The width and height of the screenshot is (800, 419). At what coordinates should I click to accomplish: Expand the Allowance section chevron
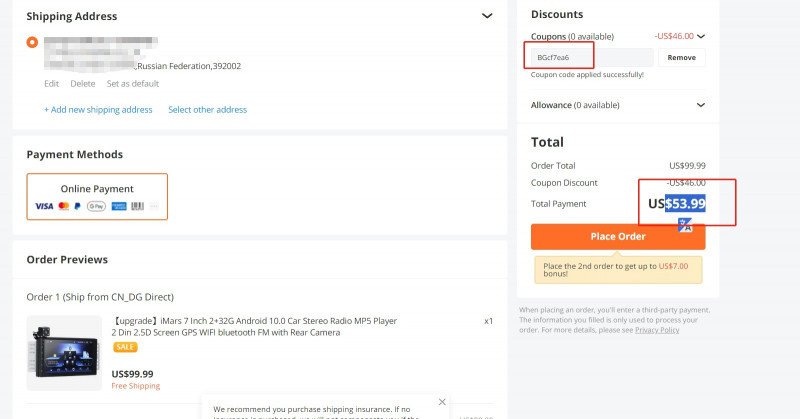click(x=701, y=105)
